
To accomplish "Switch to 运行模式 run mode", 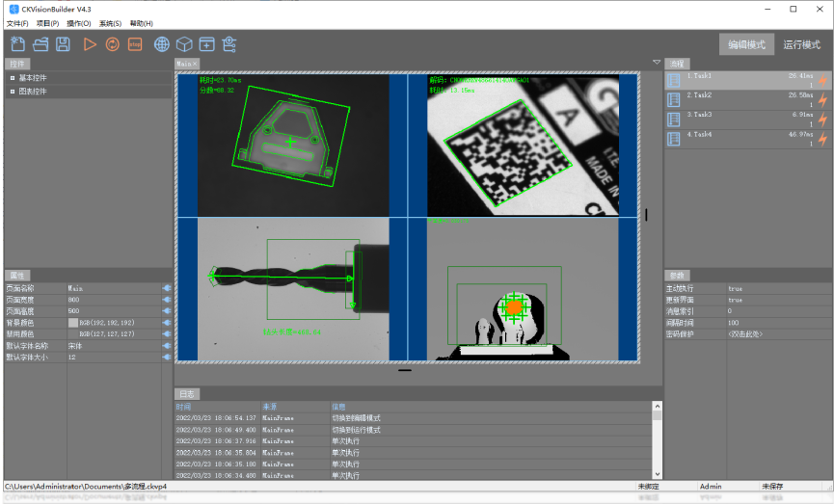I will tap(801, 45).
